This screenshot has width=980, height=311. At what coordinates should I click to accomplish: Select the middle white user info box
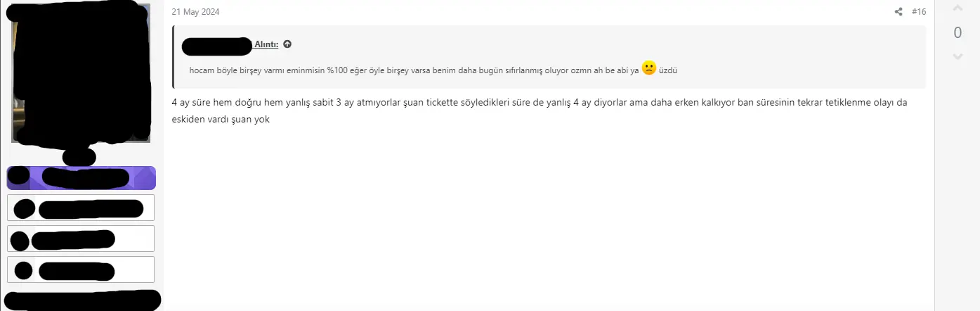tap(81, 239)
